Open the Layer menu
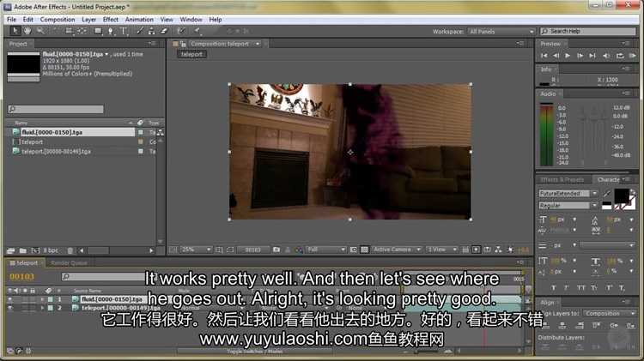The width and height of the screenshot is (644, 361). (88, 19)
